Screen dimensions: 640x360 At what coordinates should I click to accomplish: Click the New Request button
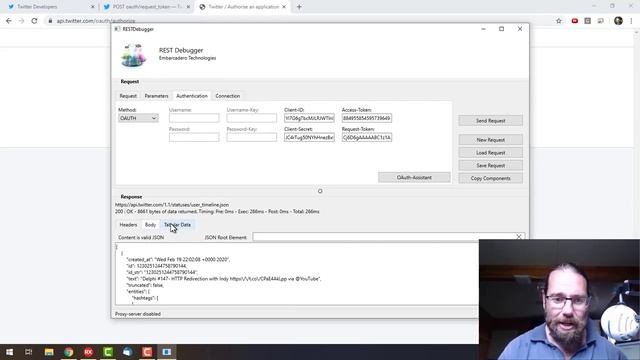point(491,140)
